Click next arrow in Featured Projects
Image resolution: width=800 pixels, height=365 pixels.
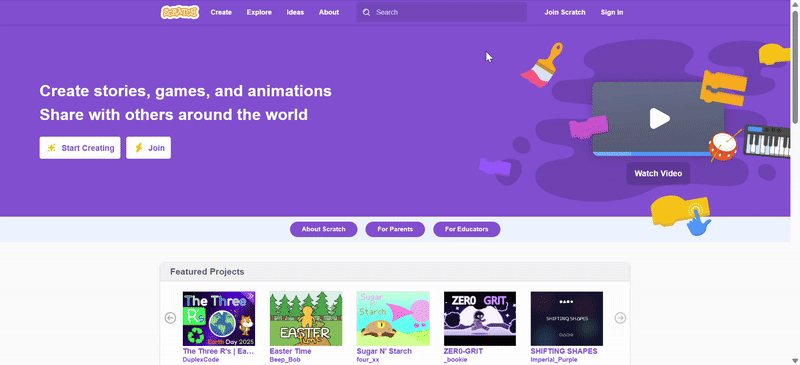[620, 318]
